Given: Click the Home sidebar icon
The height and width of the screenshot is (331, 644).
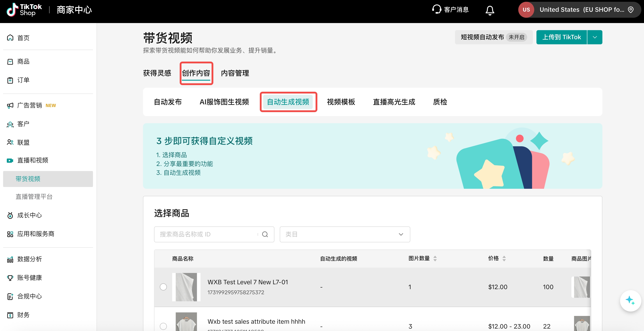Looking at the screenshot, I should pyautogui.click(x=10, y=37).
